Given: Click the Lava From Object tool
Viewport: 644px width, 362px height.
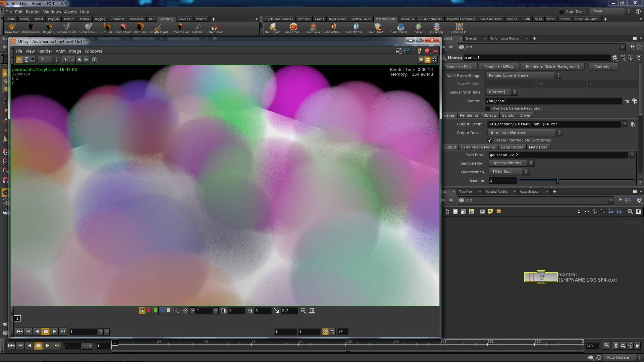Looking at the screenshot, I should click(293, 28).
